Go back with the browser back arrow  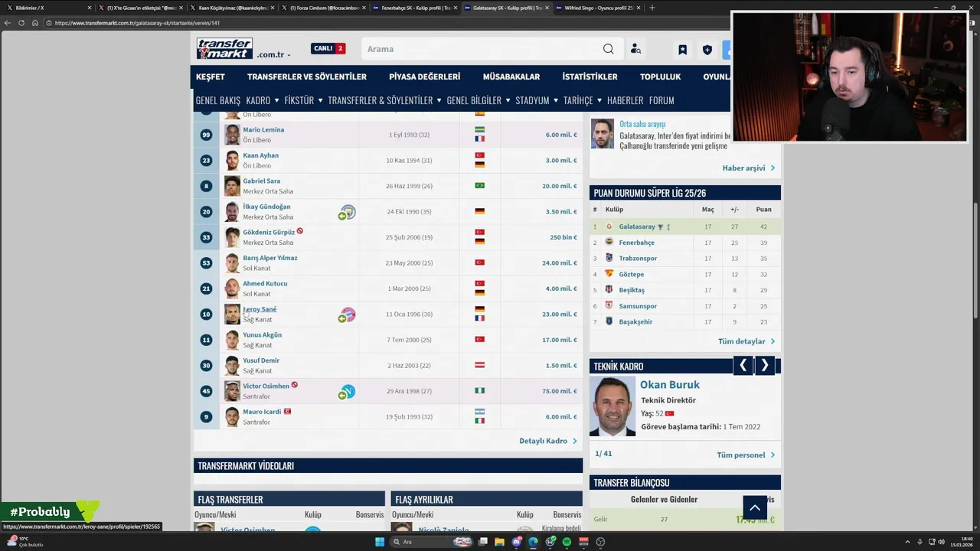[8, 23]
